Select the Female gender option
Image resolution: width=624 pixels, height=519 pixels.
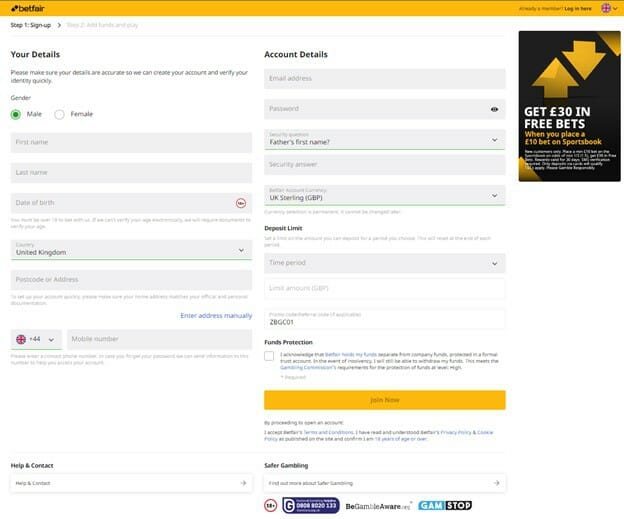click(x=59, y=115)
